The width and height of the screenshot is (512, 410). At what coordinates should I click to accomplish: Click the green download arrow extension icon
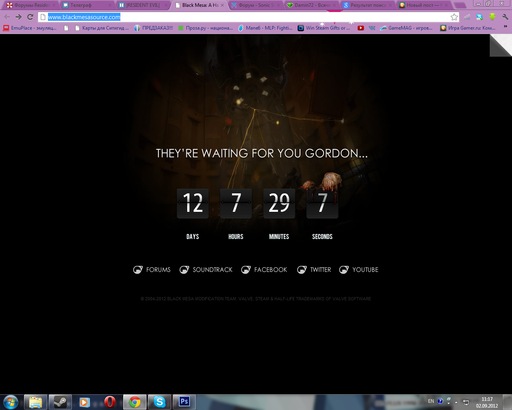click(492, 17)
